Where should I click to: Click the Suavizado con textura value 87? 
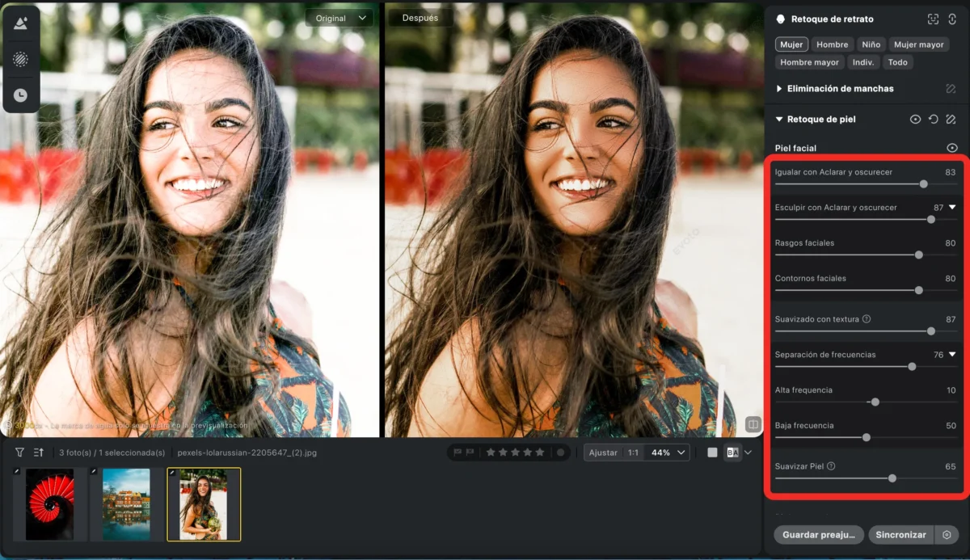[951, 319]
